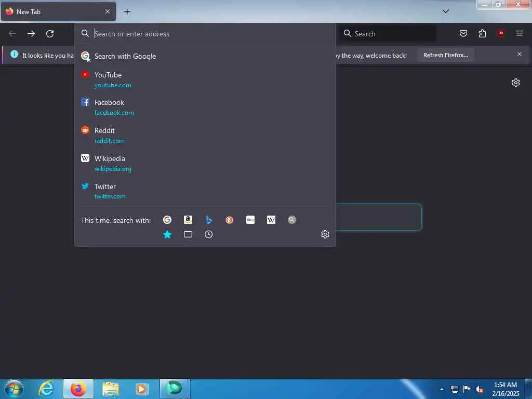Select the Facebook suggestion row
This screenshot has height=399, width=532.
click(x=205, y=107)
